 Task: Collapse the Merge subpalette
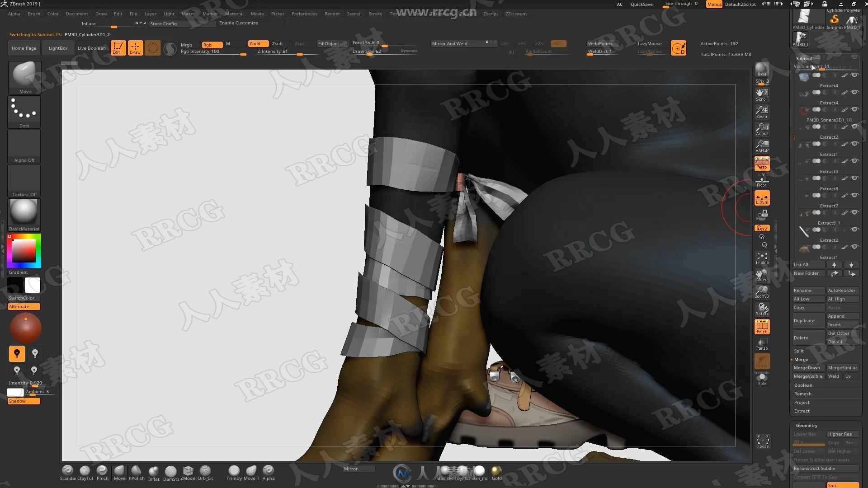801,360
